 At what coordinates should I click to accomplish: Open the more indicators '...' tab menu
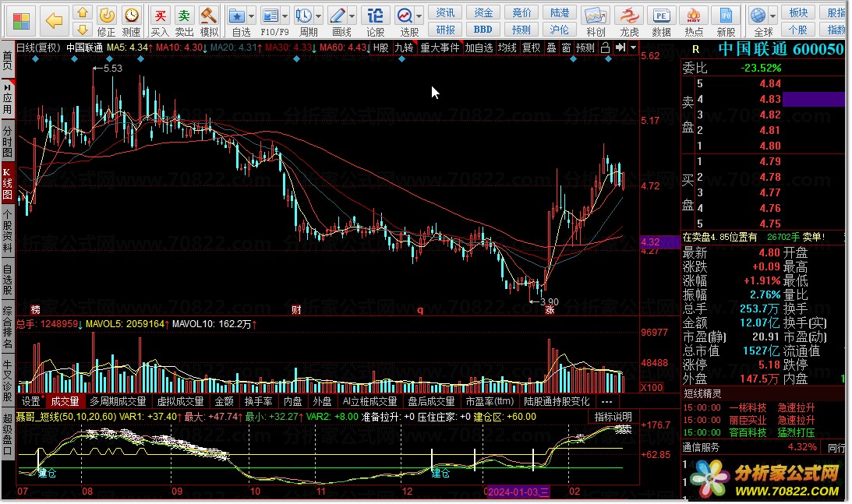607,401
